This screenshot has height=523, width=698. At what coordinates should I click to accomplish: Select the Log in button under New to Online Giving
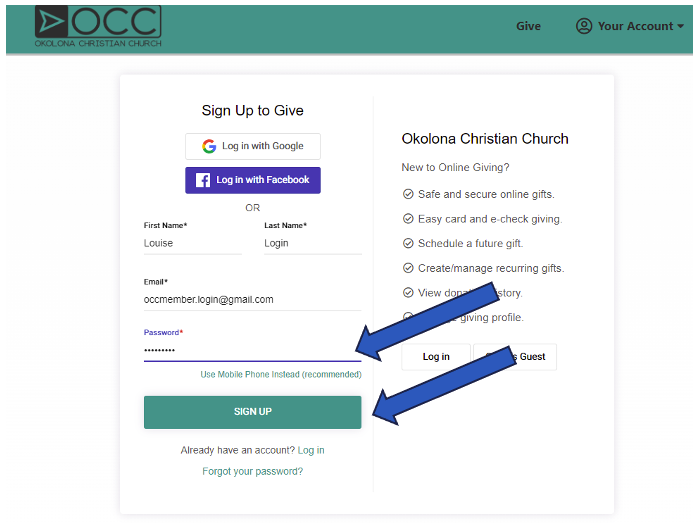[436, 357]
